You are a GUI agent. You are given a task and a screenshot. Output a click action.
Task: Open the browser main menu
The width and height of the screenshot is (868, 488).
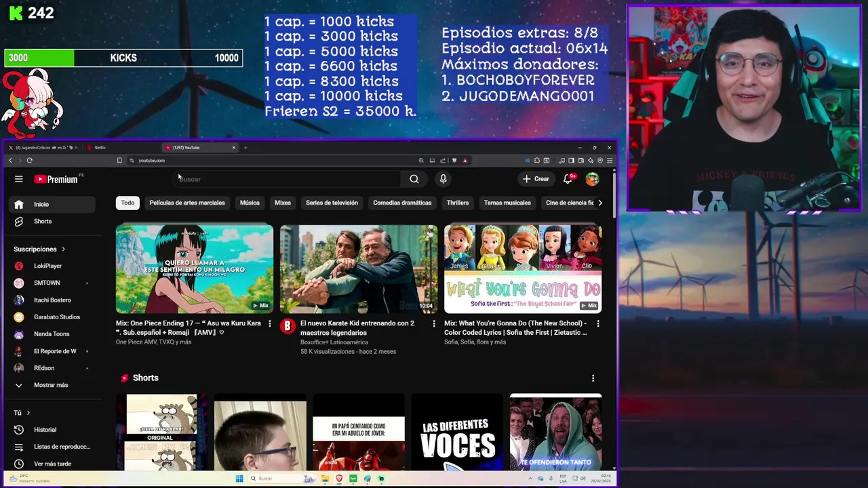610,161
